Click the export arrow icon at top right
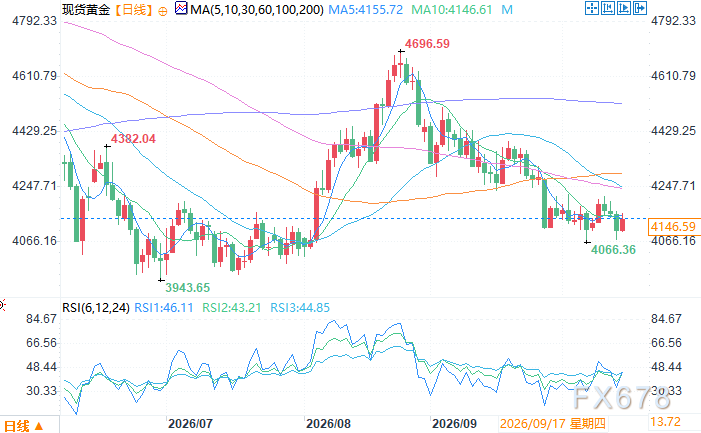The width and height of the screenshot is (701, 433). 640,8
